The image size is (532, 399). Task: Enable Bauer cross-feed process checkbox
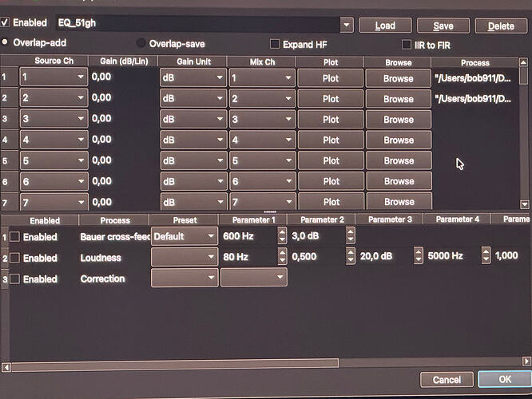pyautogui.click(x=14, y=236)
